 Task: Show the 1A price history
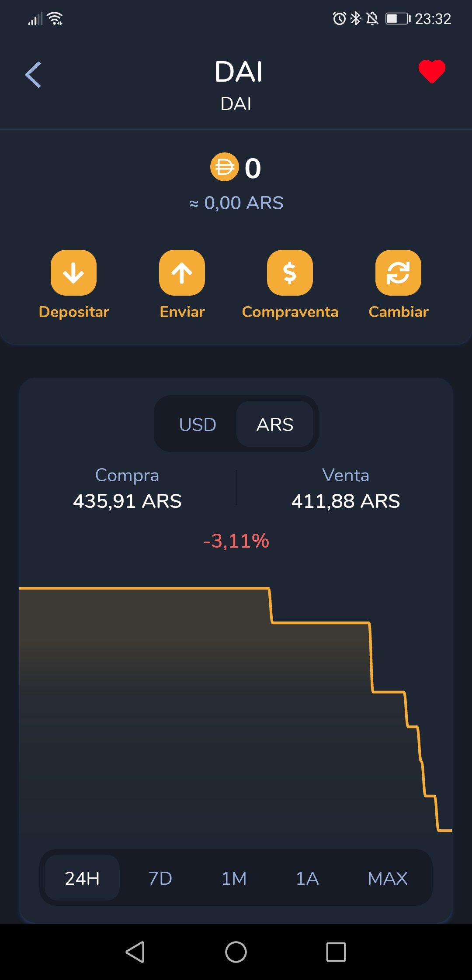[x=307, y=878]
